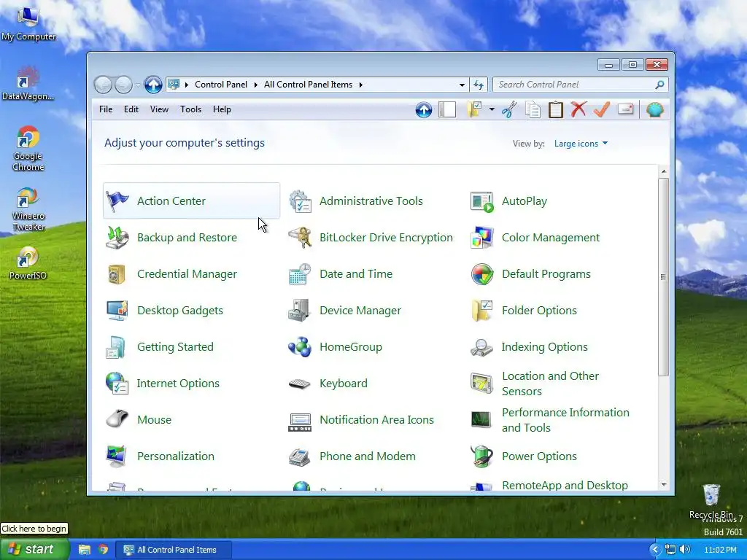Image resolution: width=747 pixels, height=560 pixels.
Task: Click the red X Delete toolbar icon
Action: point(578,109)
